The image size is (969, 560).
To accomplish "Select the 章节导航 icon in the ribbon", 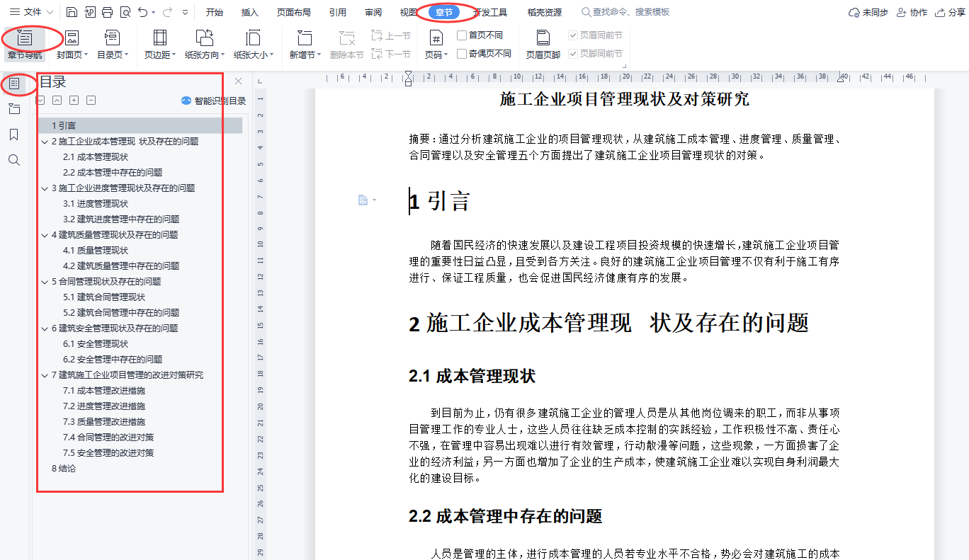I will [26, 42].
